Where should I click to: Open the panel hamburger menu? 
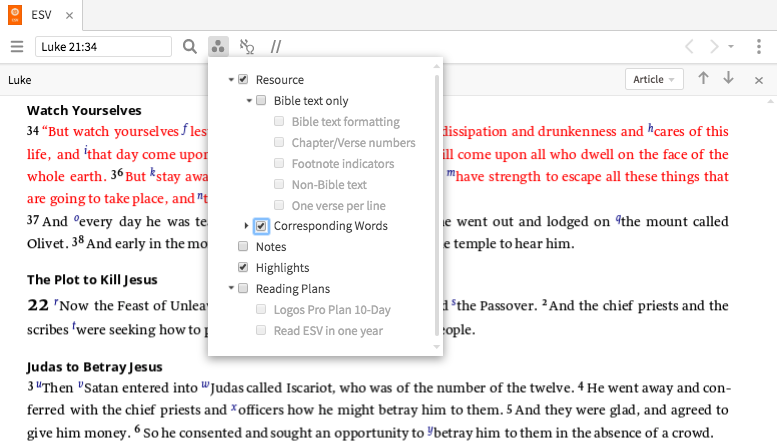tap(17, 47)
